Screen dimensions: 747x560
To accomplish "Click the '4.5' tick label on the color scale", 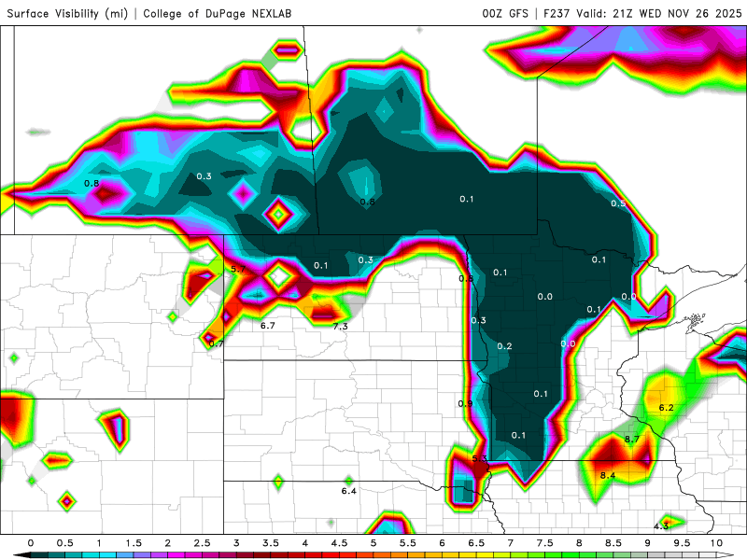I will click(x=339, y=543).
